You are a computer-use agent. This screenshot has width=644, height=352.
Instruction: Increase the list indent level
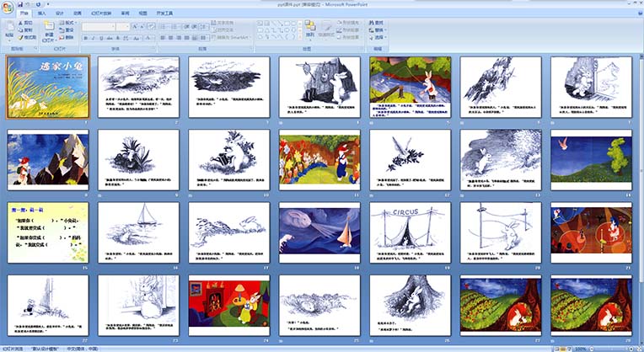194,27
